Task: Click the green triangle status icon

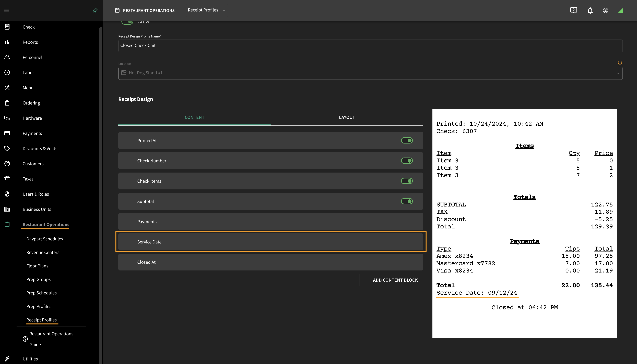Action: (x=620, y=10)
